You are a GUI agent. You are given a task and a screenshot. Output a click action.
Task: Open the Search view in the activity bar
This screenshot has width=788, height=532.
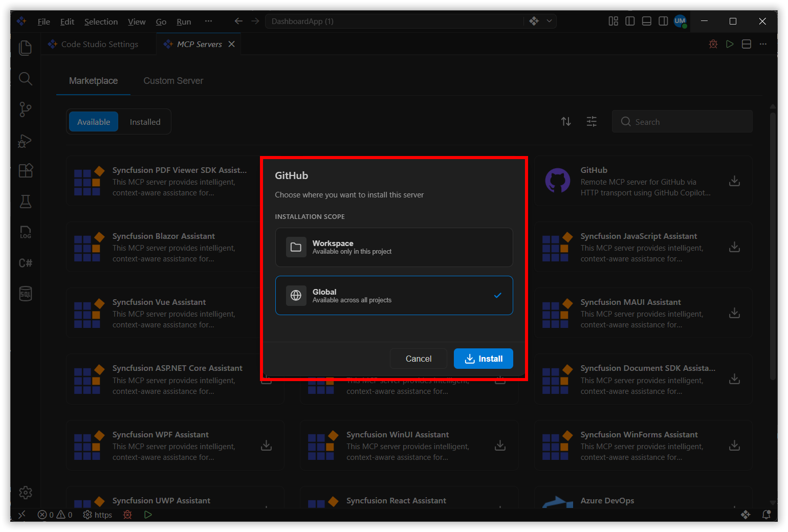tap(25, 78)
